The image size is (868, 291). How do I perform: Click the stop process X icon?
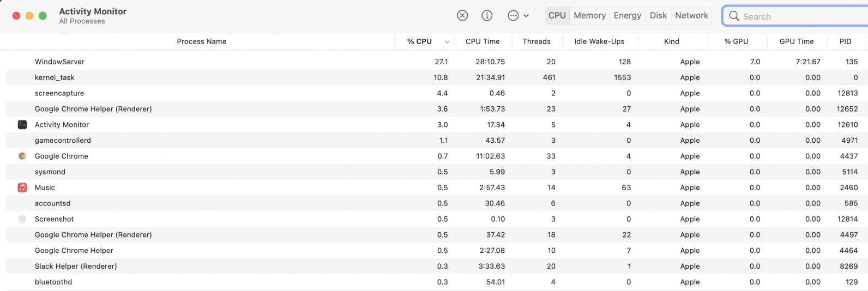(462, 16)
